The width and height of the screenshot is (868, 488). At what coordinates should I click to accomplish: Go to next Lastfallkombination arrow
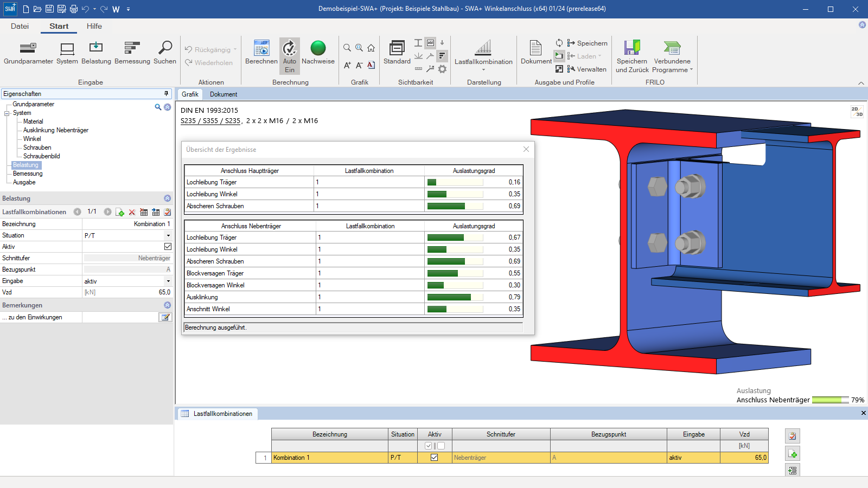[x=107, y=212]
